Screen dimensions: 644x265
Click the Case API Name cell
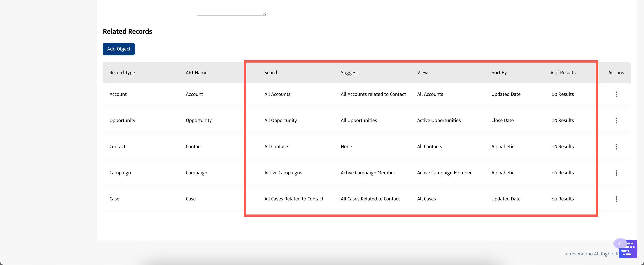tap(191, 199)
